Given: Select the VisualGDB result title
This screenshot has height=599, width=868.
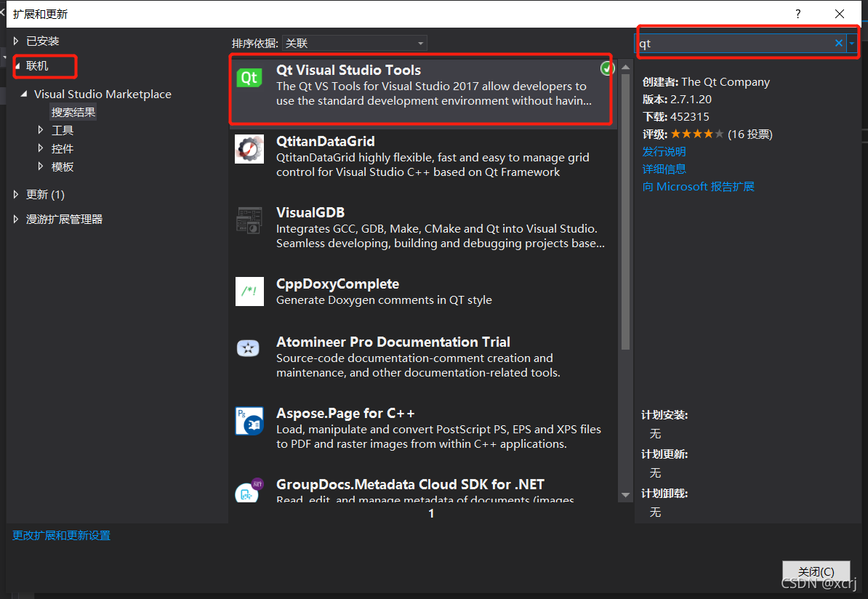Looking at the screenshot, I should click(x=310, y=212).
